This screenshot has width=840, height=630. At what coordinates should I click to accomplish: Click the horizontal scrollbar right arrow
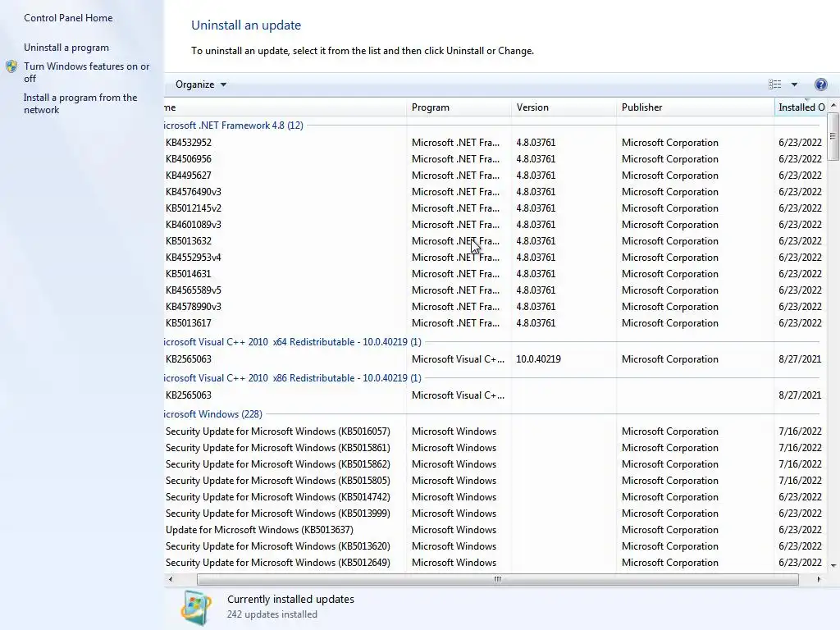(819, 579)
